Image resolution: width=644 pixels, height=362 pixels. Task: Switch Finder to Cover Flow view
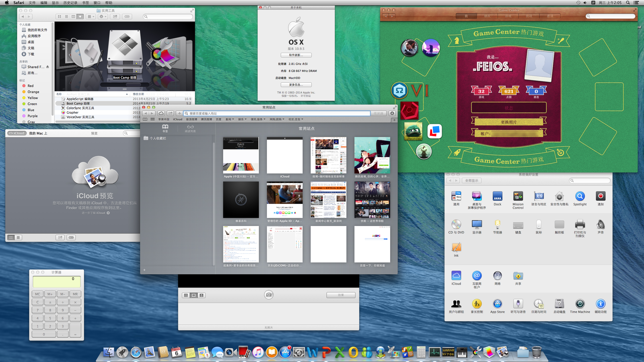pos(80,17)
